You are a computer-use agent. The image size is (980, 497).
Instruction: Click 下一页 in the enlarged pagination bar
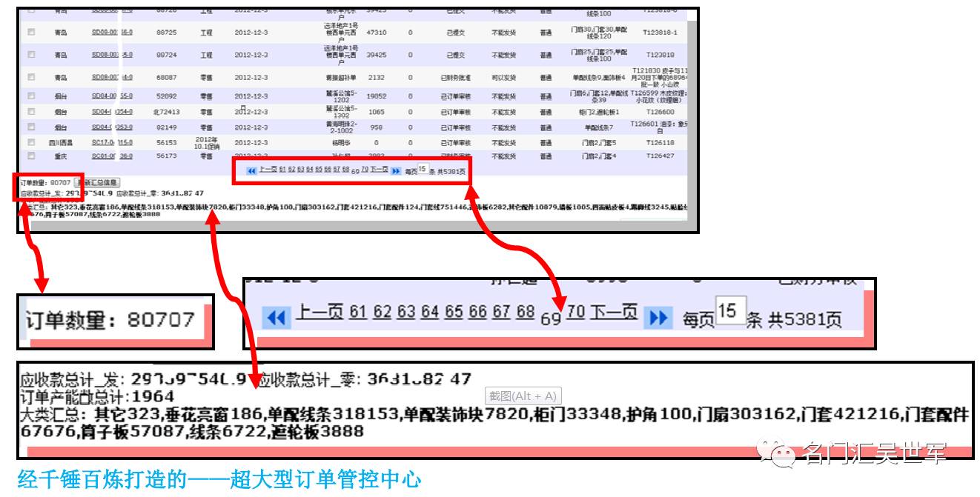coord(614,312)
